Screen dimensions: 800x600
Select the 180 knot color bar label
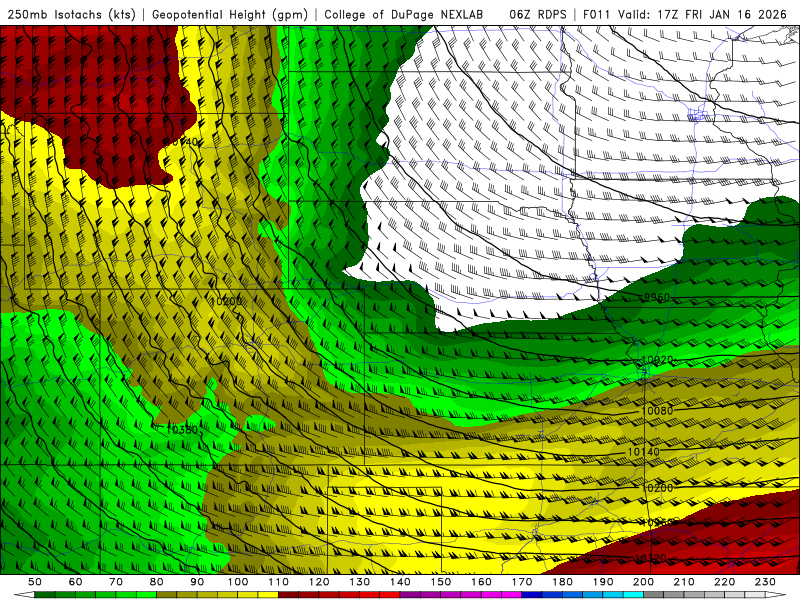click(x=562, y=582)
